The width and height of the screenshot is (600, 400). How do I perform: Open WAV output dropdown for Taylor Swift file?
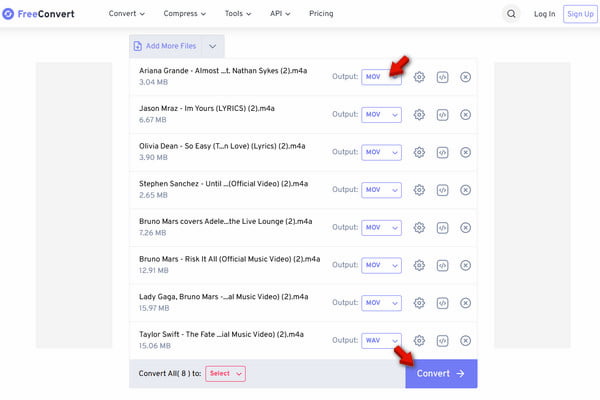pos(382,341)
